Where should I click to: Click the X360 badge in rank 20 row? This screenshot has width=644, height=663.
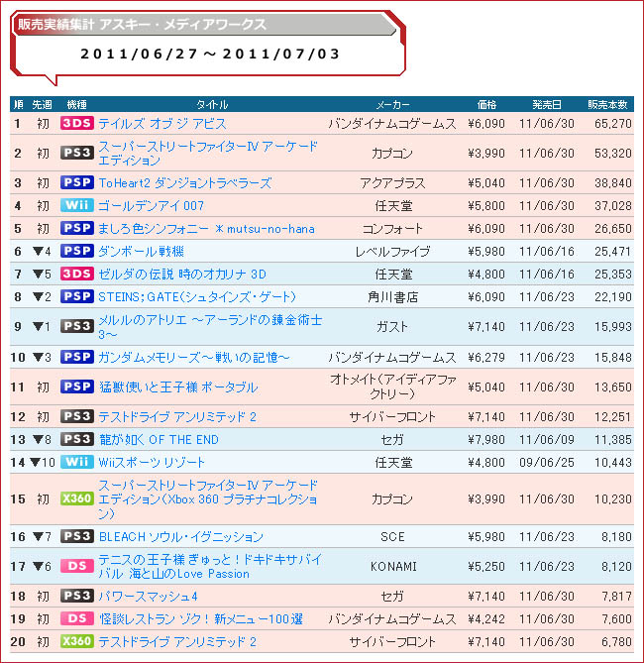[x=76, y=641]
